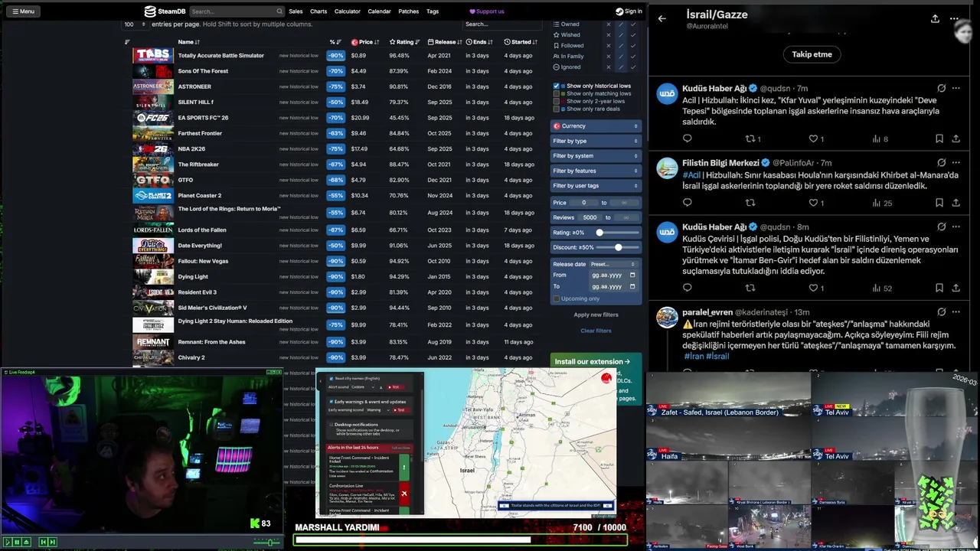Open the Sales menu in SteamDB header

296,11
